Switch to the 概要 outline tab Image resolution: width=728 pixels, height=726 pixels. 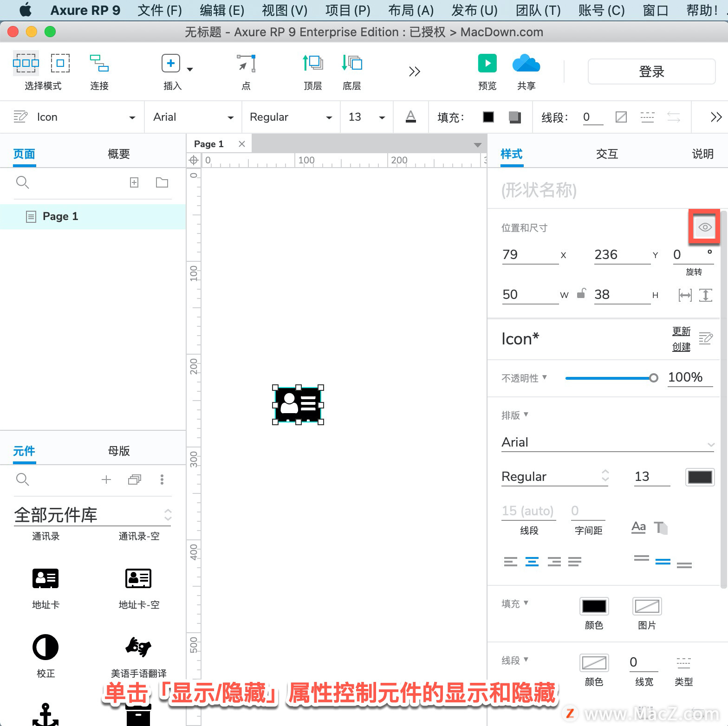(119, 154)
